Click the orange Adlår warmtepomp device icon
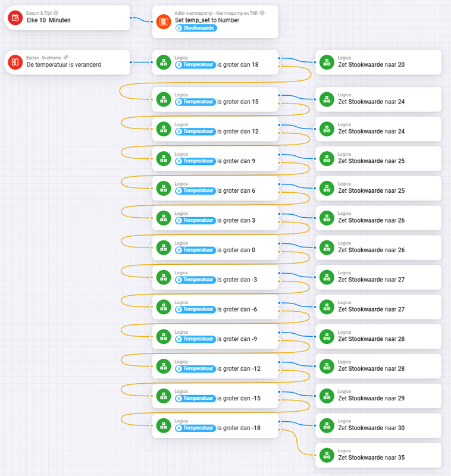 pos(163,23)
